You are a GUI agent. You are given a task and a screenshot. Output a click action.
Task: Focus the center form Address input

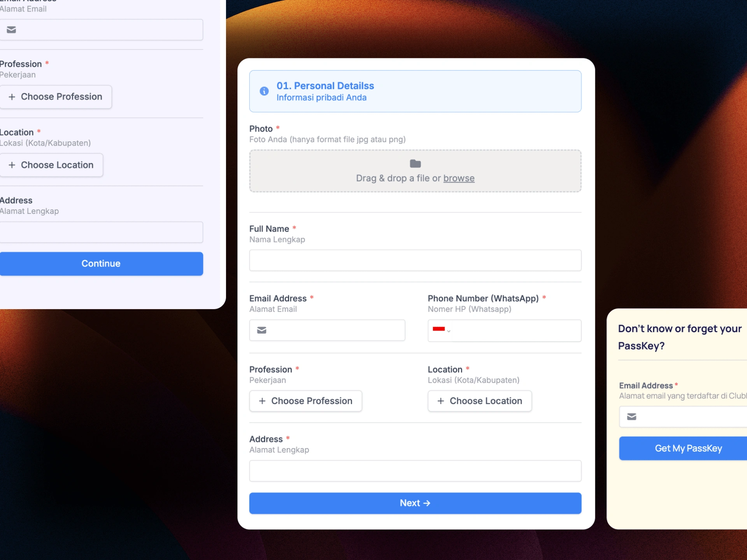415,471
